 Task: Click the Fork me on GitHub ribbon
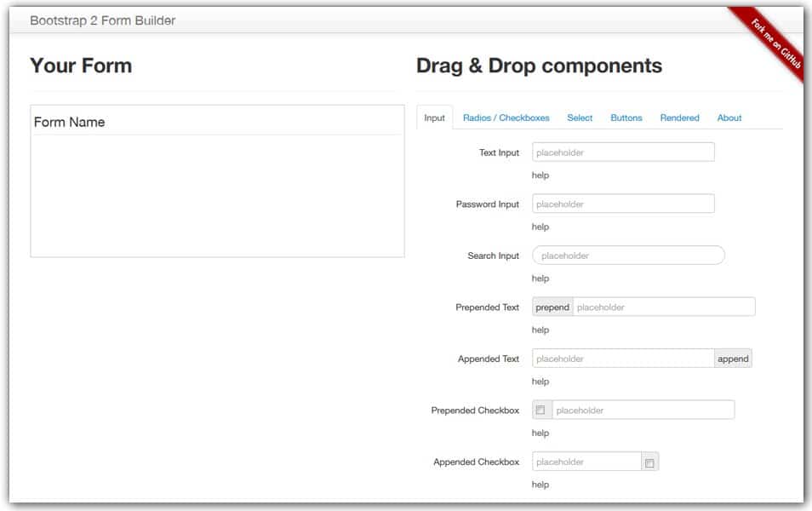(x=776, y=38)
